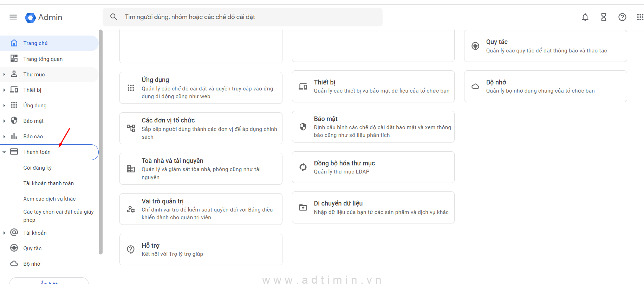Image resolution: width=644 pixels, height=284 pixels.
Task: Click the Quy tắc sidebar icon
Action: [x=14, y=248]
